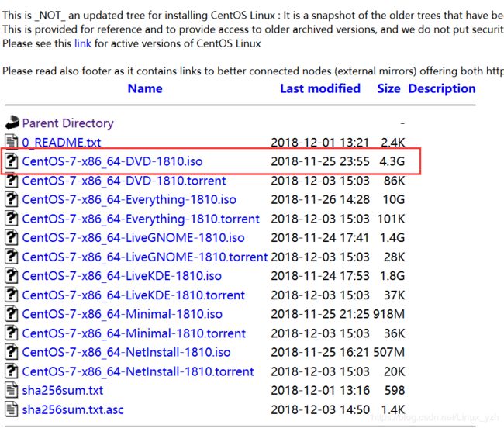Open the sha256sum.txt checksum file
Image resolution: width=504 pixels, height=428 pixels.
click(x=63, y=391)
